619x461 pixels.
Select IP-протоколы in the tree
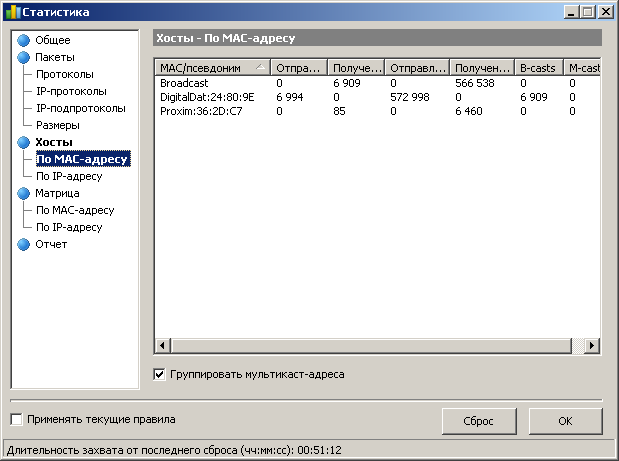pos(71,91)
